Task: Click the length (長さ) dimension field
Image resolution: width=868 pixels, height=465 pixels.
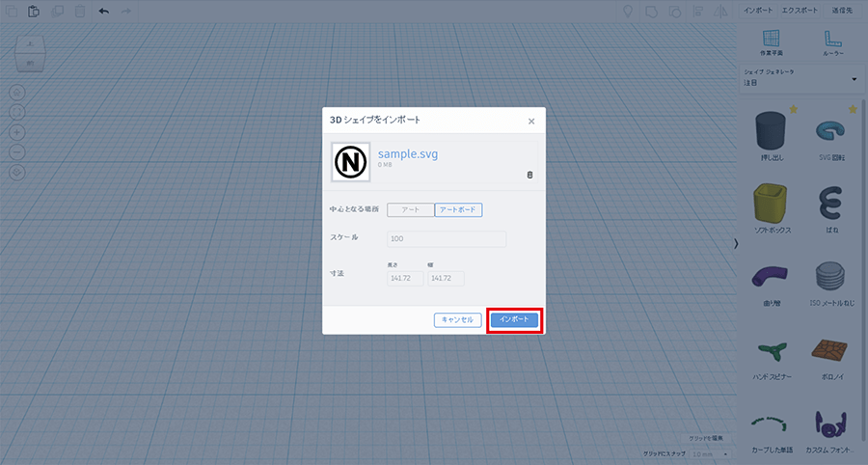Action: pyautogui.click(x=405, y=278)
